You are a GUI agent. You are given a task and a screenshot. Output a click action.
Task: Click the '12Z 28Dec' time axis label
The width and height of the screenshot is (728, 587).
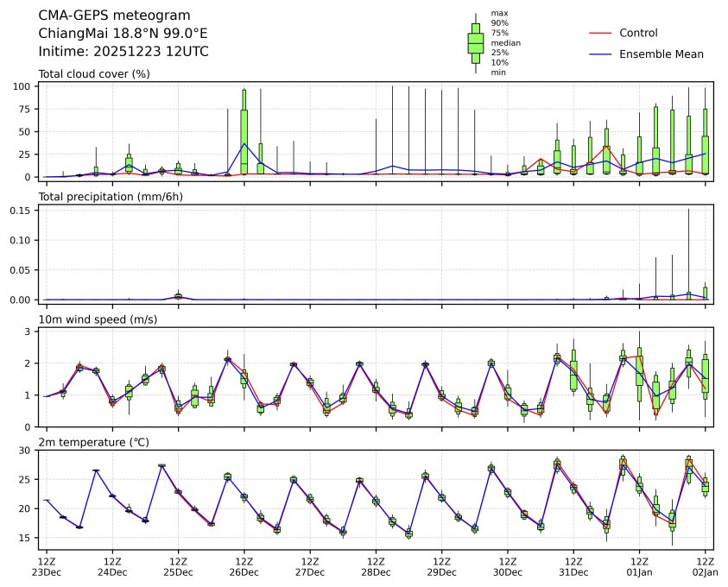[x=376, y=566]
